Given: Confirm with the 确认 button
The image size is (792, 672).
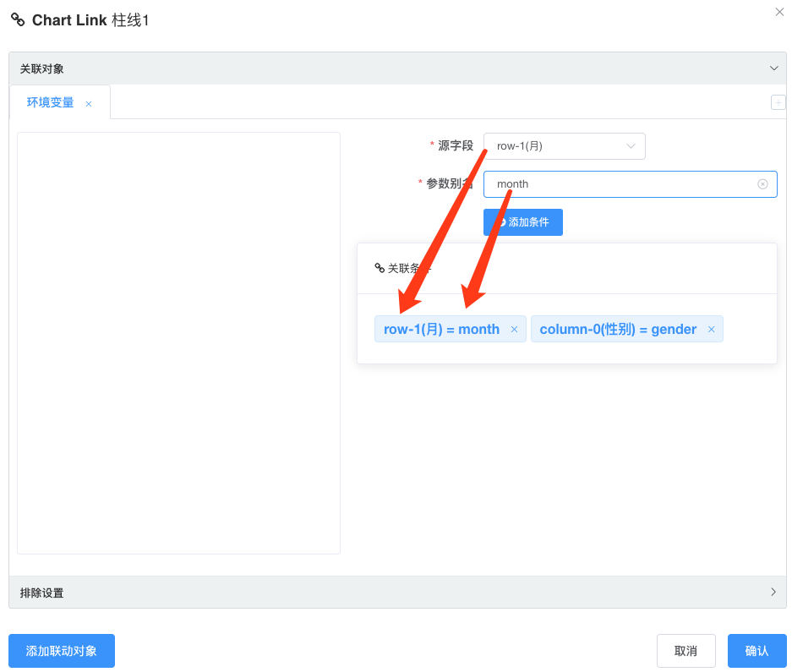Looking at the screenshot, I should pyautogui.click(x=756, y=651).
